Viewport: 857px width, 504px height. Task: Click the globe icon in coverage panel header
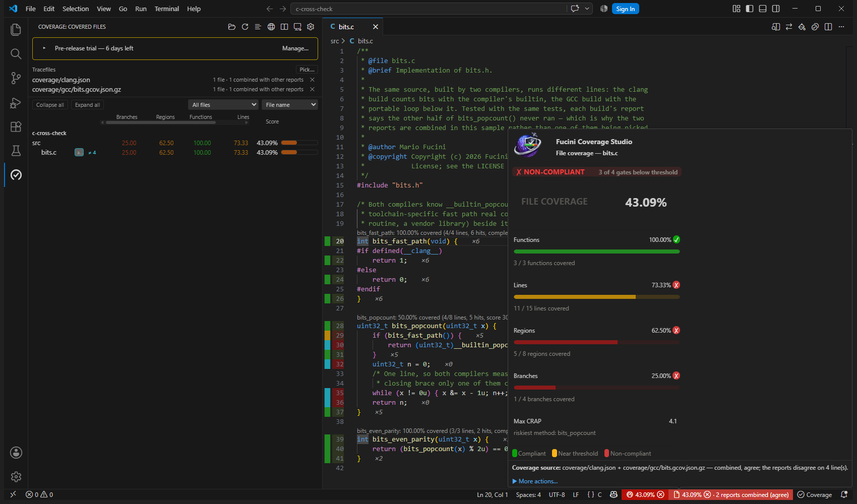[x=271, y=27]
